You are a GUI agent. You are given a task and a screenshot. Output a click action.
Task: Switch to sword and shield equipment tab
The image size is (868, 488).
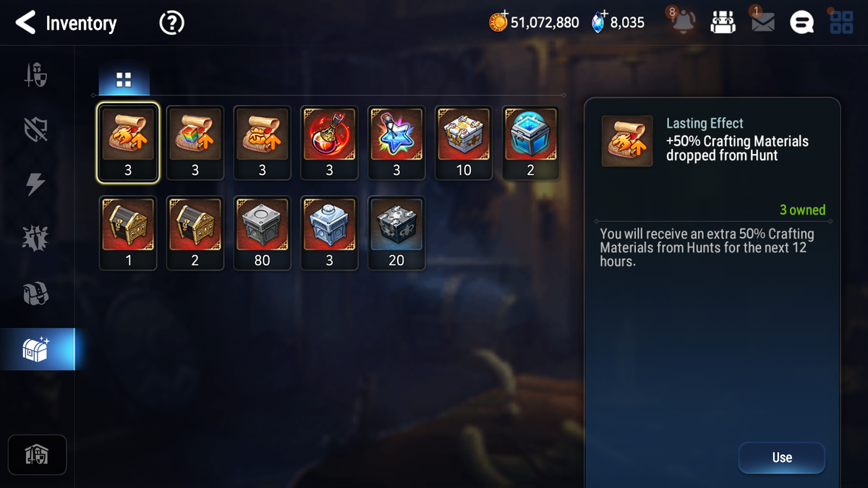coord(36,75)
